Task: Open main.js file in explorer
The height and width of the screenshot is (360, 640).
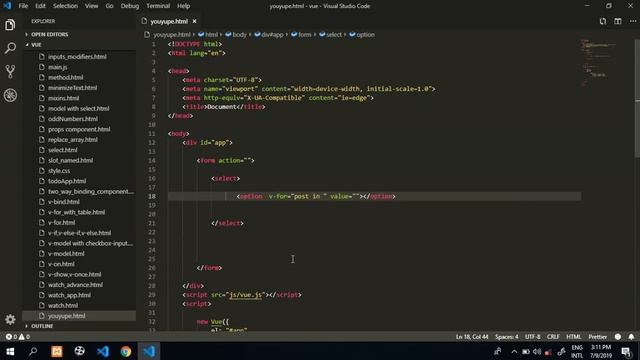Action: click(58, 67)
